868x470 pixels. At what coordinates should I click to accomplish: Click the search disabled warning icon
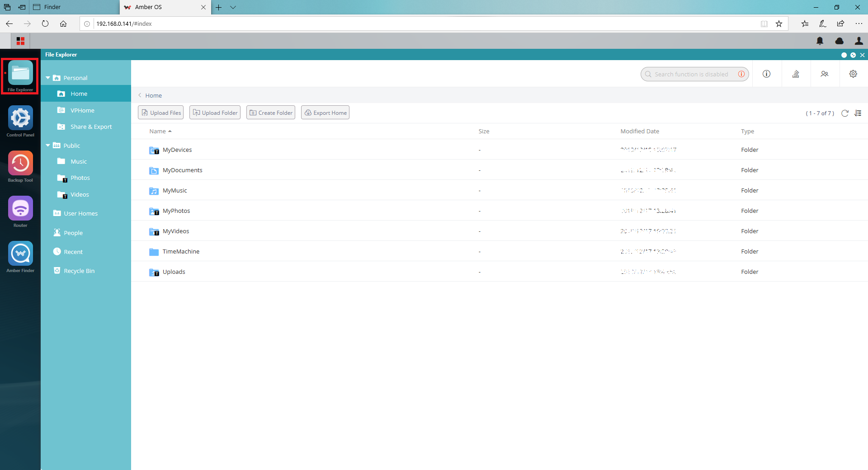point(741,74)
